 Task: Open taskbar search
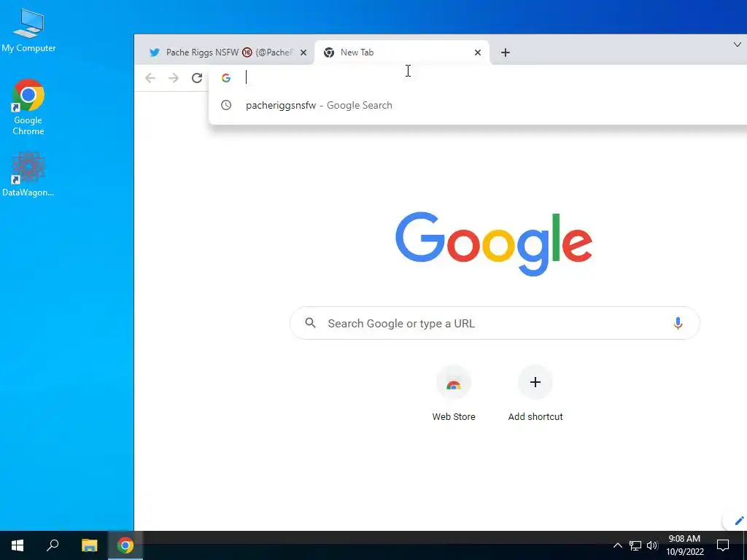point(53,545)
